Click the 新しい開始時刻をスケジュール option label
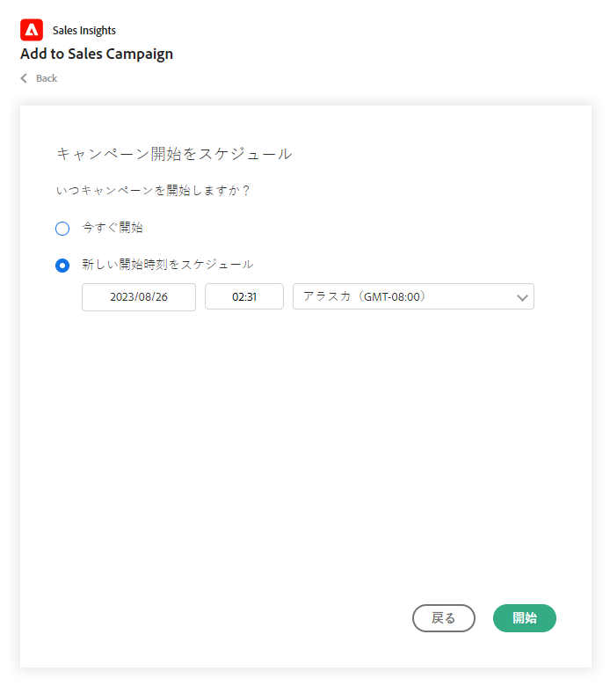 (167, 265)
